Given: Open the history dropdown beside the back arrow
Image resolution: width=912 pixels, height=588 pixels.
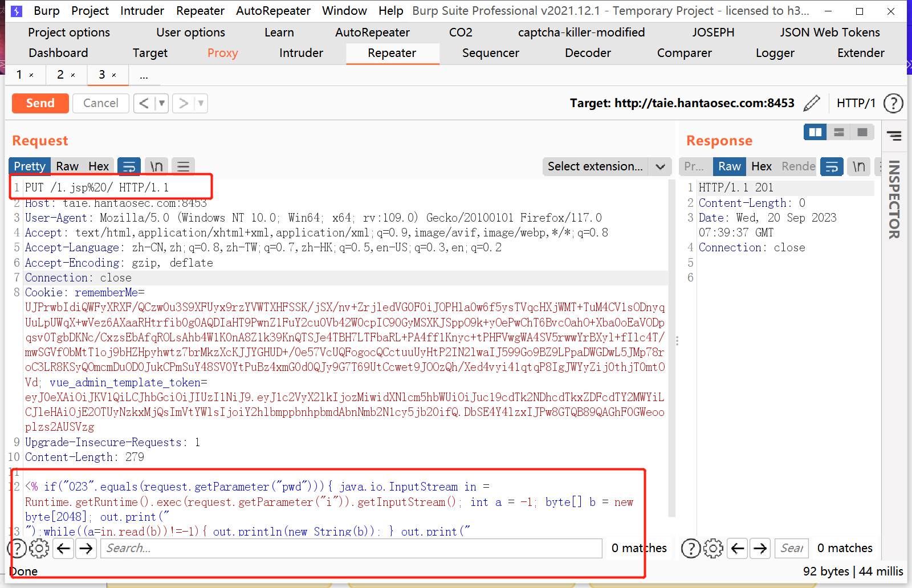Looking at the screenshot, I should coord(162,103).
